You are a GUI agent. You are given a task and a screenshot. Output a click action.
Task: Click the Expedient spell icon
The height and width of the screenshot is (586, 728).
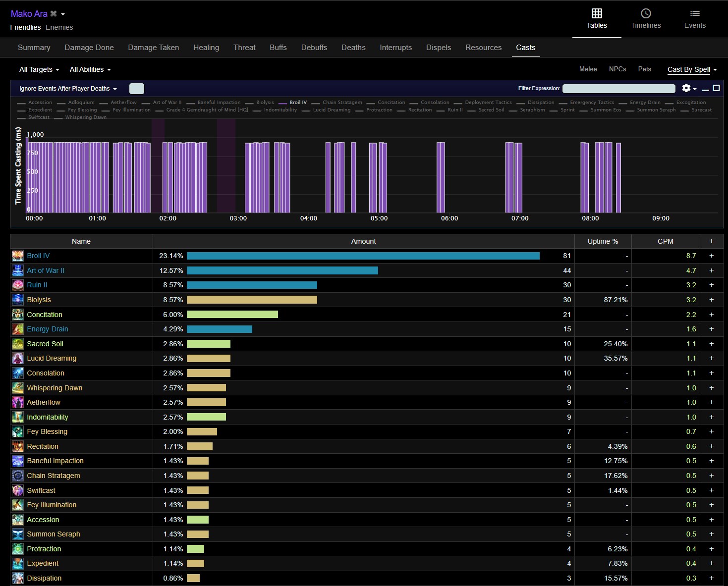[x=18, y=563]
